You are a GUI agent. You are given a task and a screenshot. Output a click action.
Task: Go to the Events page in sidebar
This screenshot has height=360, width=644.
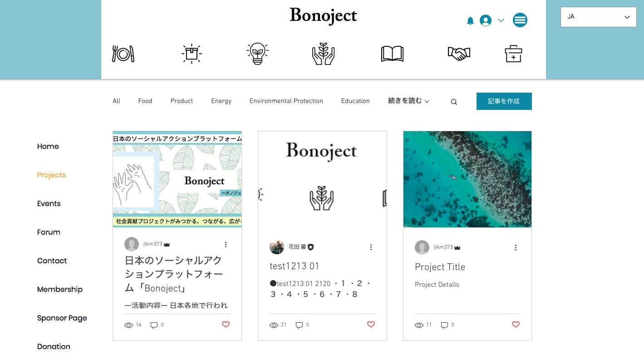(x=49, y=203)
